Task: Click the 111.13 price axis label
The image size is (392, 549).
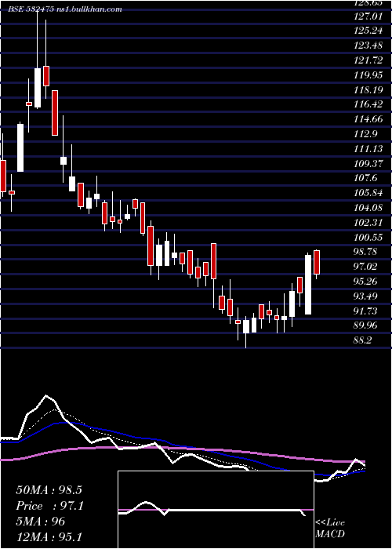Action: pyautogui.click(x=368, y=149)
